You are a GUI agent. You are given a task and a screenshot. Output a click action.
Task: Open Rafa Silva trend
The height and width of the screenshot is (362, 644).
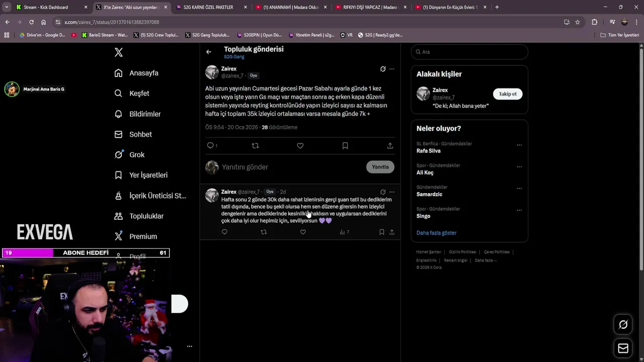(x=428, y=151)
